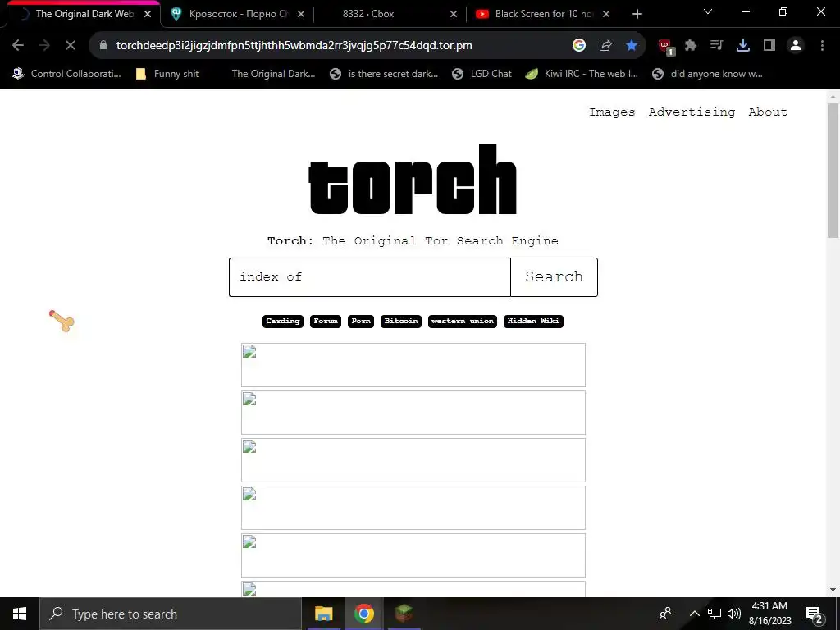Open the People icon in system tray

[x=665, y=614]
